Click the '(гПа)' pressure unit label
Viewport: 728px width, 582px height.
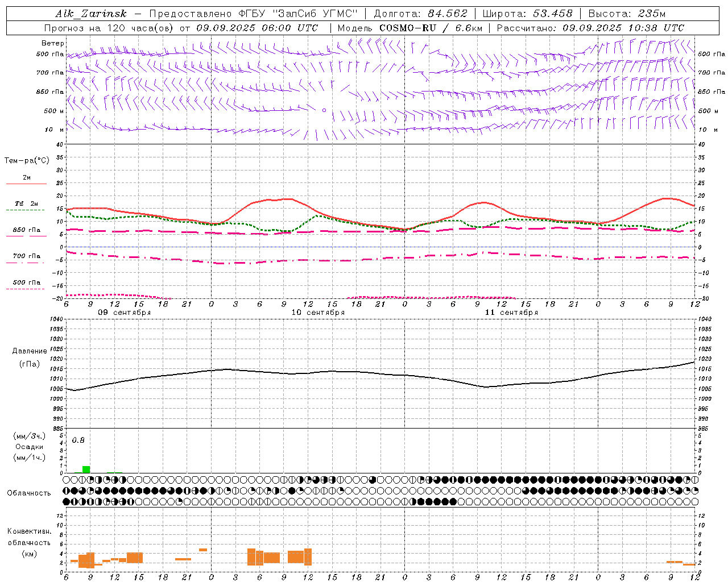30,364
